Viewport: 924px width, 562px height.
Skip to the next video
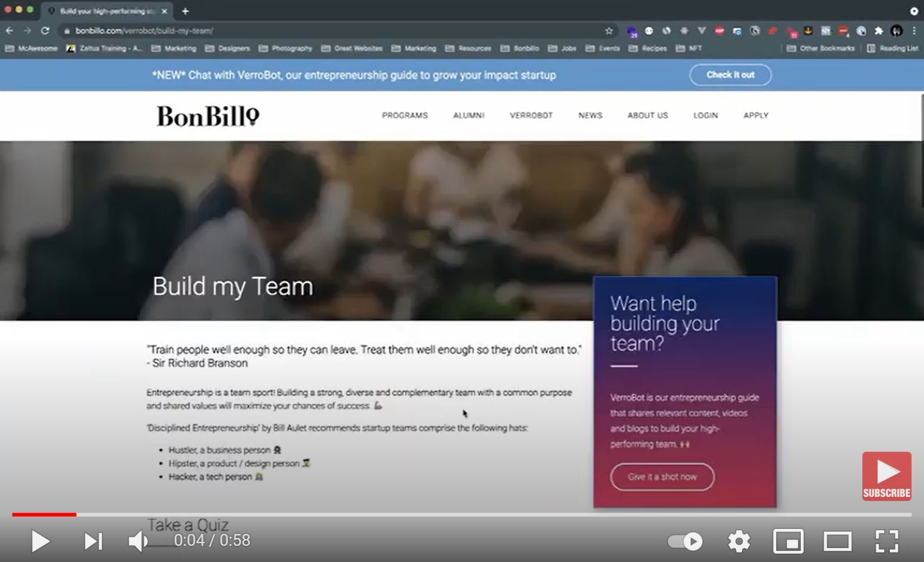click(x=93, y=541)
